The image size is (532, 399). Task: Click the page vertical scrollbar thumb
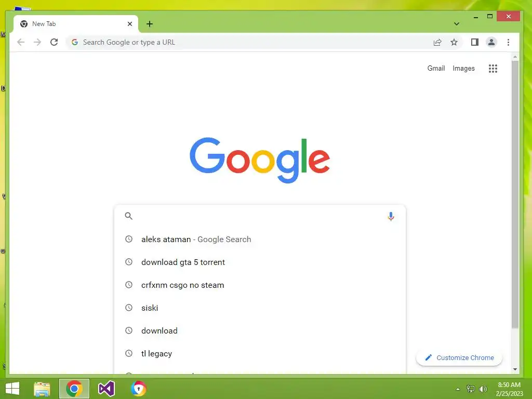click(515, 194)
